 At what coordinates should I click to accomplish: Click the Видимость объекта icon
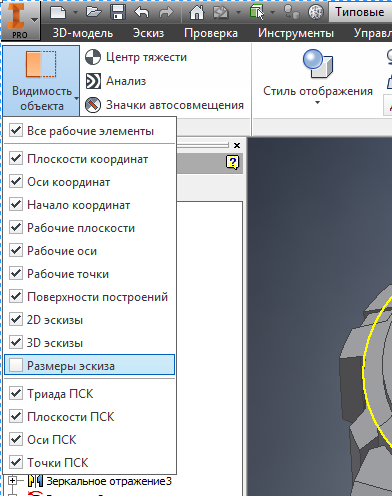click(x=41, y=64)
